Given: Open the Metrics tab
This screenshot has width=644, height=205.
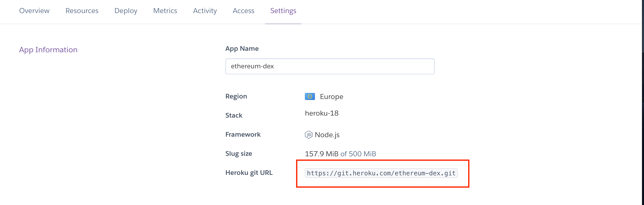Looking at the screenshot, I should point(165,11).
